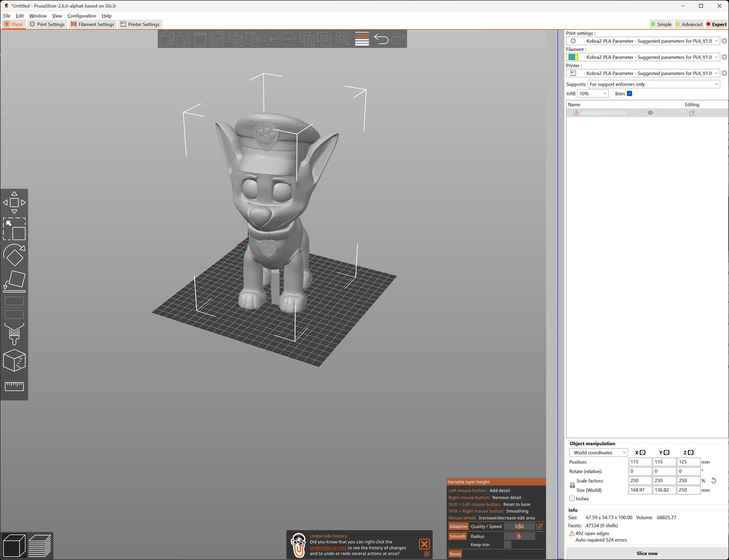
Task: Click the Printer settings cog icon
Action: click(724, 73)
